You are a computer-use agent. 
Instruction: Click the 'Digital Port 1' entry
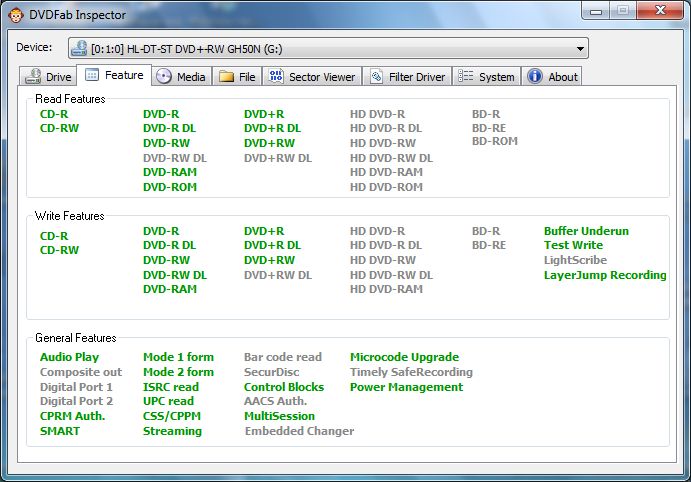click(76, 387)
